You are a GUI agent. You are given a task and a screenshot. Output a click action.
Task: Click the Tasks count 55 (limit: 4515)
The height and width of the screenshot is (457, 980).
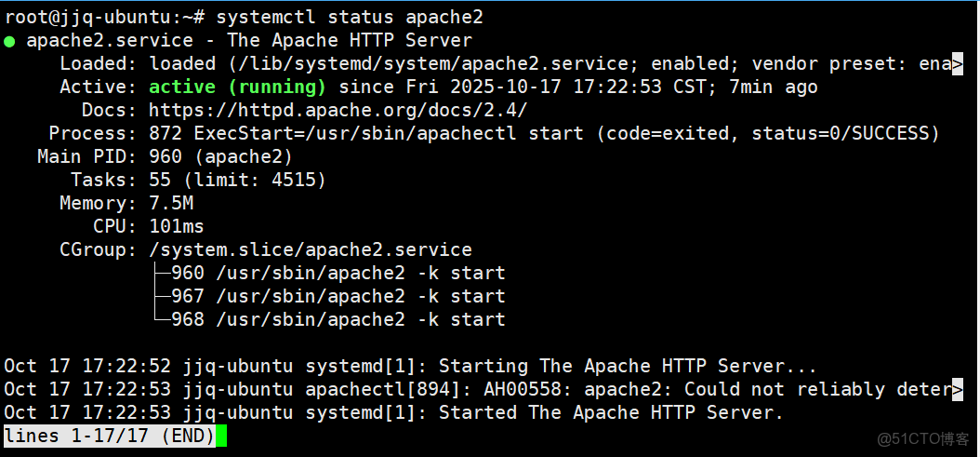tap(237, 180)
